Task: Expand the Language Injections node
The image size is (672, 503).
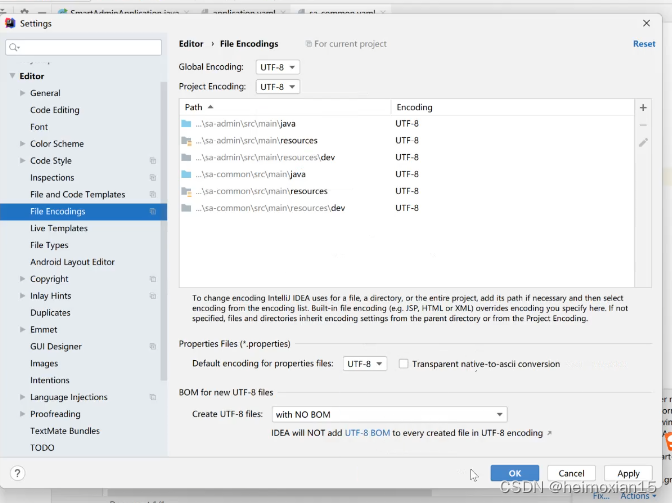Action: (22, 398)
